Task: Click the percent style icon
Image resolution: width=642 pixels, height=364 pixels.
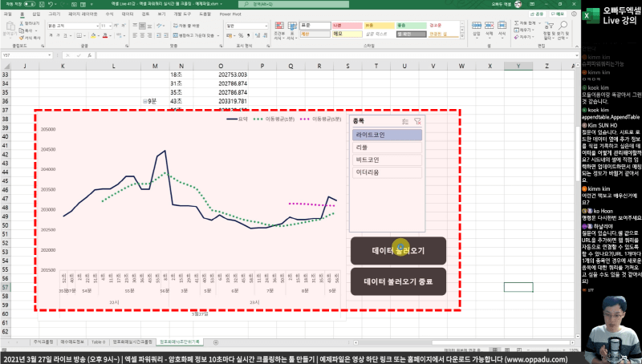Action: click(241, 35)
